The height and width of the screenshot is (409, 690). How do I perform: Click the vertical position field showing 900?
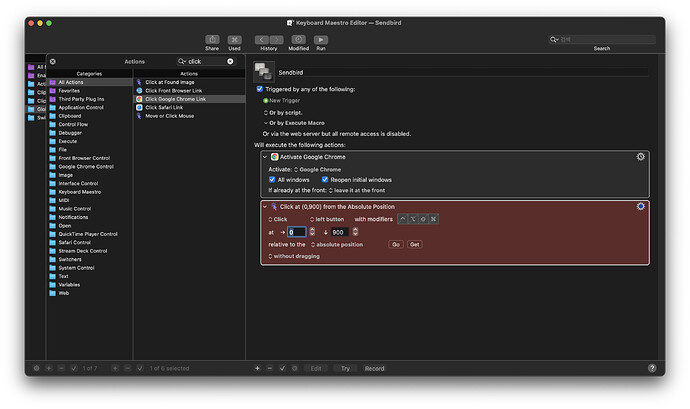point(340,232)
